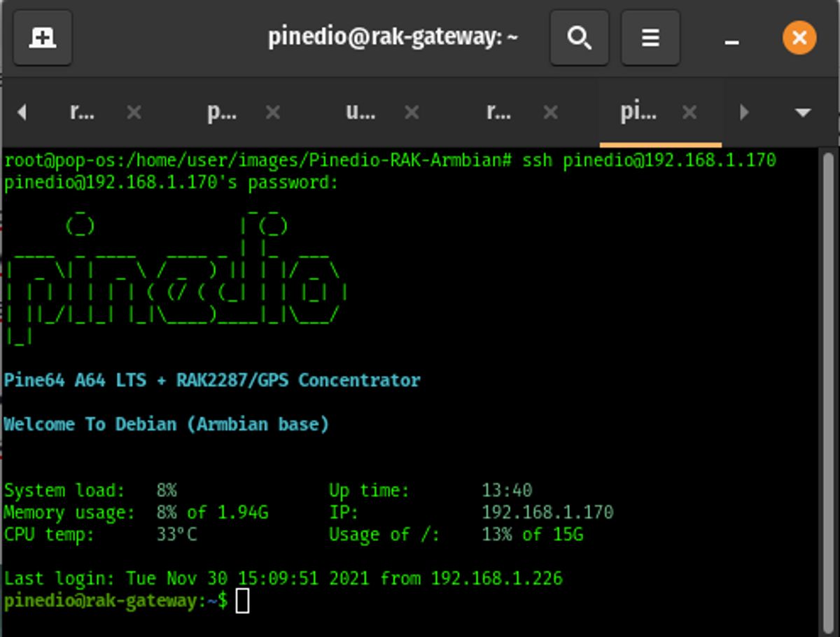Close the "p..." tab

click(x=272, y=112)
